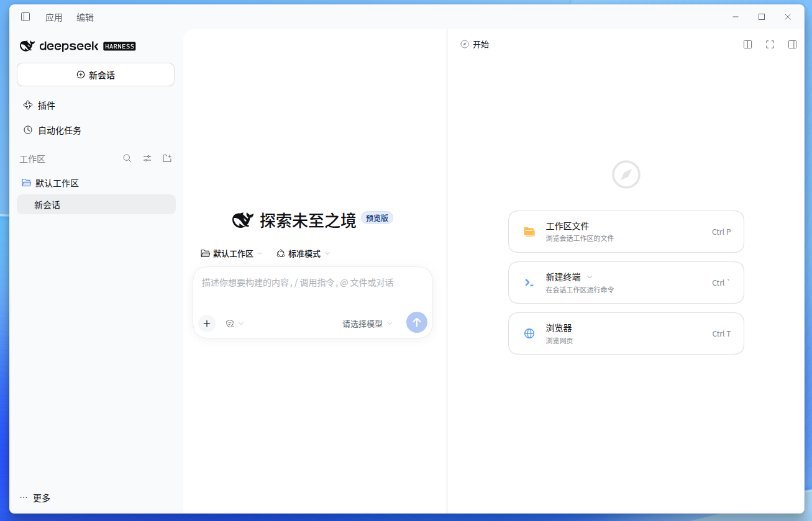This screenshot has height=521, width=812.
Task: Maximize the application window
Action: click(x=762, y=17)
